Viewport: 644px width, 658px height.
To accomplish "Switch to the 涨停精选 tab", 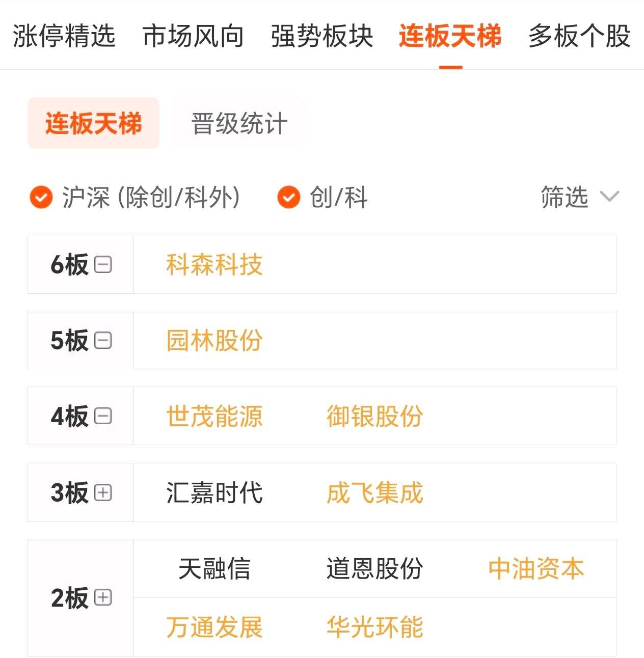I will point(64,36).
